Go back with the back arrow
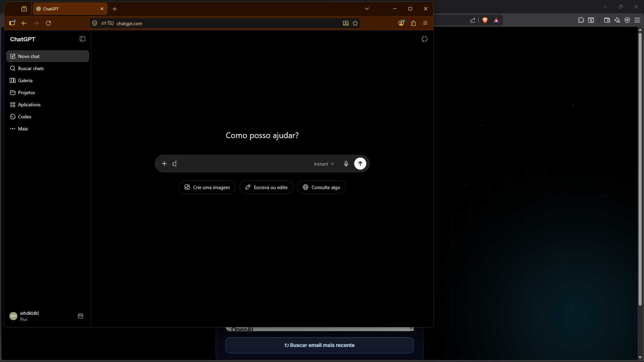Image resolution: width=644 pixels, height=362 pixels. (24, 23)
